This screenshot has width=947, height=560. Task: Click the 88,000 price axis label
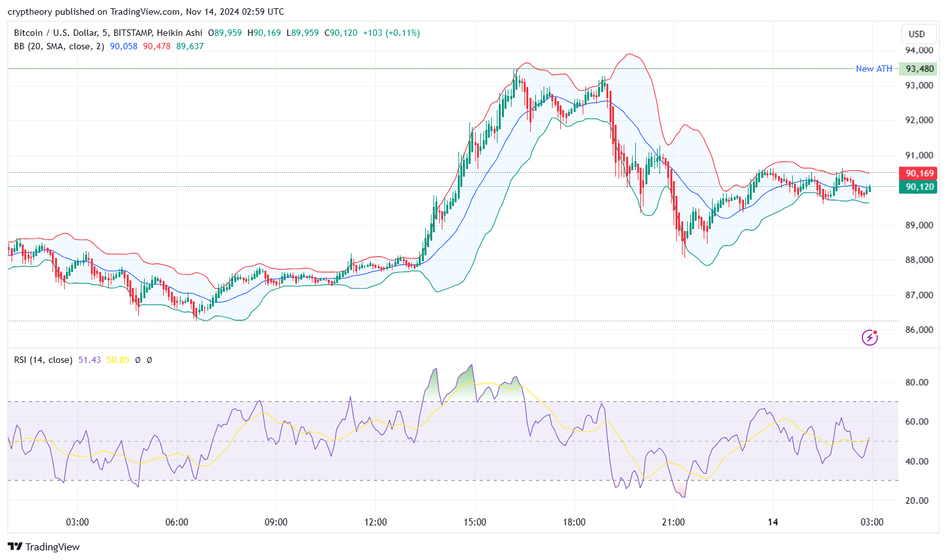pyautogui.click(x=919, y=260)
